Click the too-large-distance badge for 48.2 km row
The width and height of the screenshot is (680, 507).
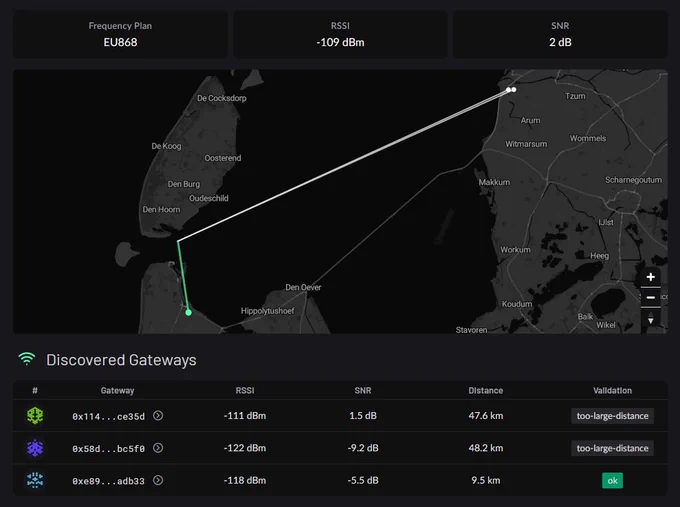[612, 448]
